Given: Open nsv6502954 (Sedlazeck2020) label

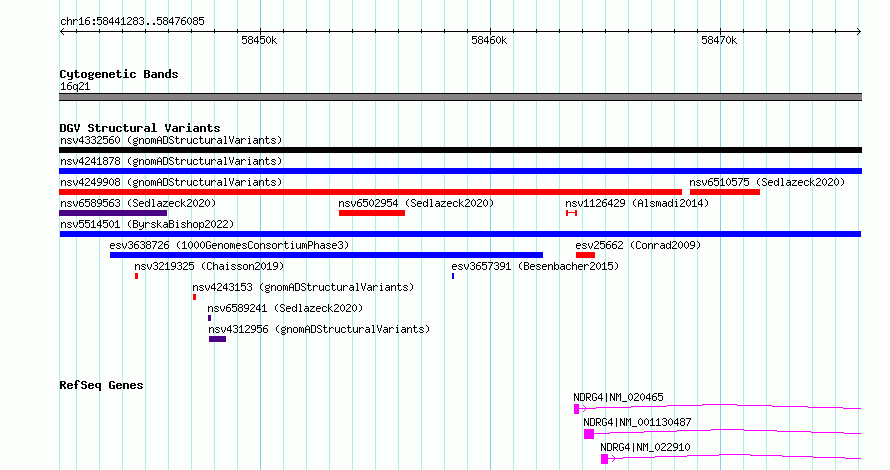Looking at the screenshot, I should tap(416, 203).
